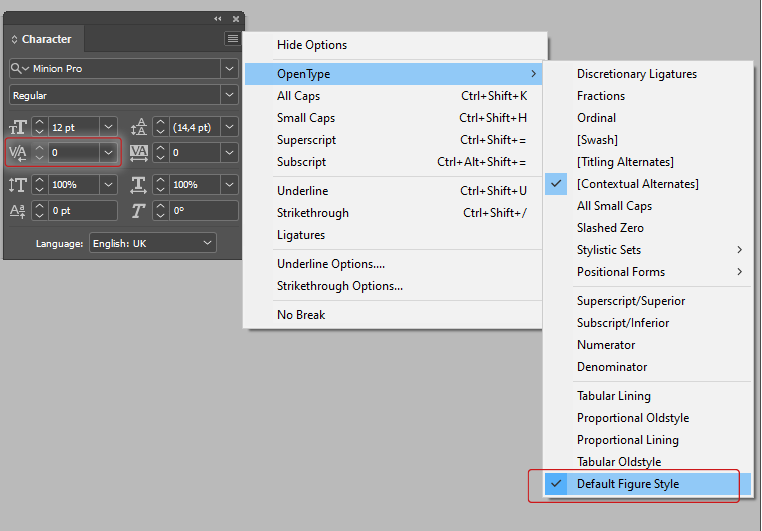
Task: Enable Slashed Zero option
Action: coord(610,228)
